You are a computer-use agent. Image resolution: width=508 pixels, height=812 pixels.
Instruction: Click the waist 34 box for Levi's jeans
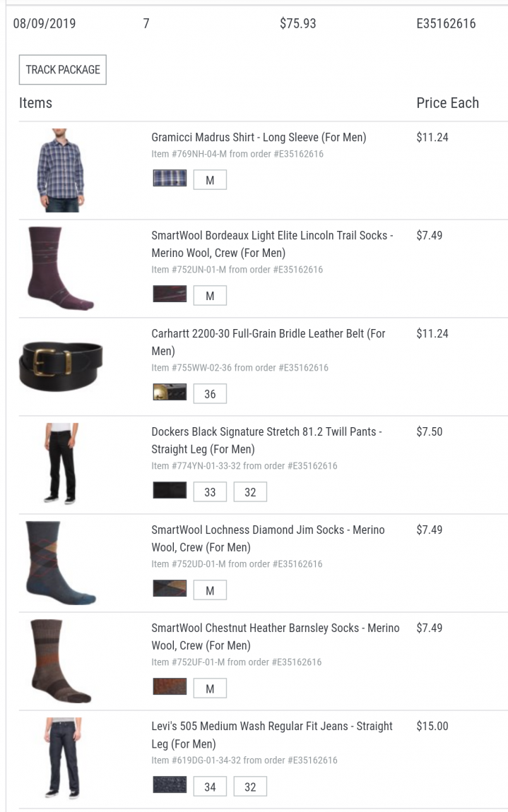coord(210,787)
